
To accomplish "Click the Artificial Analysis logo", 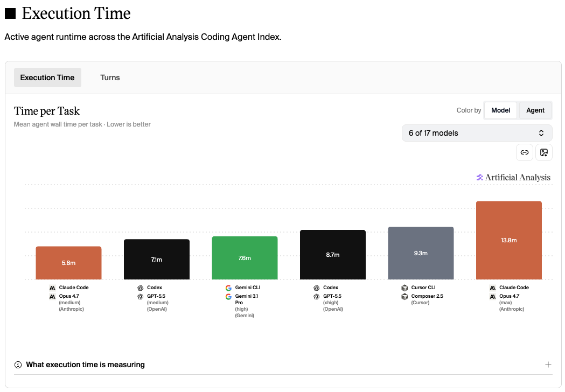I will [513, 177].
